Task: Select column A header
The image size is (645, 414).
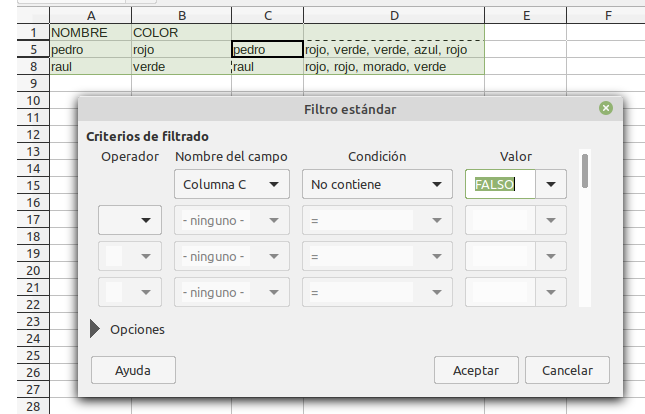Action: [90, 15]
